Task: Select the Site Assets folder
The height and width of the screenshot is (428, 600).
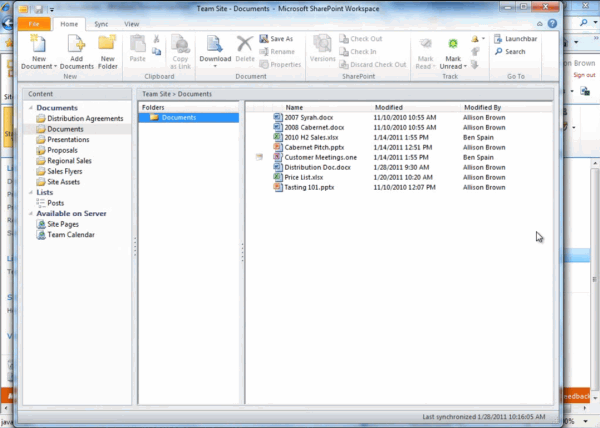Action: [58, 182]
